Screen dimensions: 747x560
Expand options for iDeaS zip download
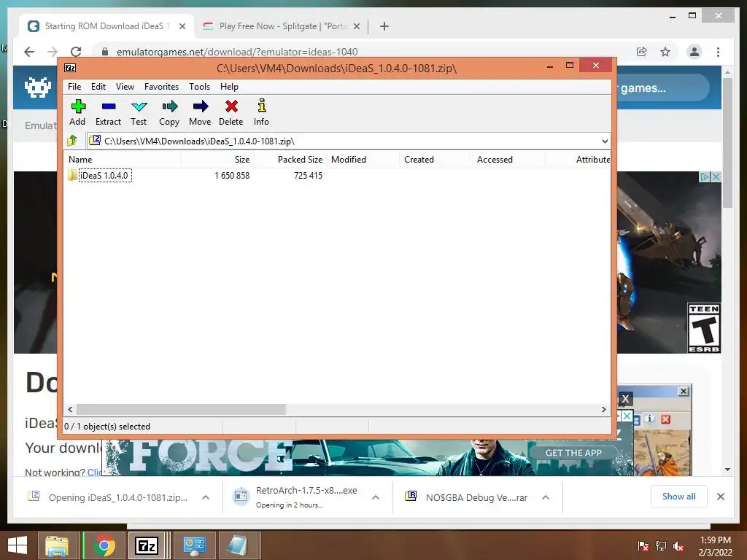pos(206,497)
